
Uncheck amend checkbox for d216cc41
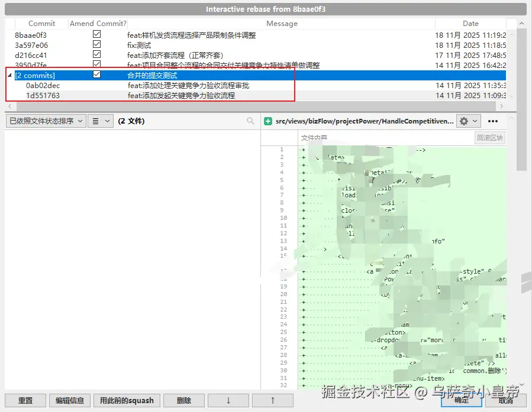[97, 55]
